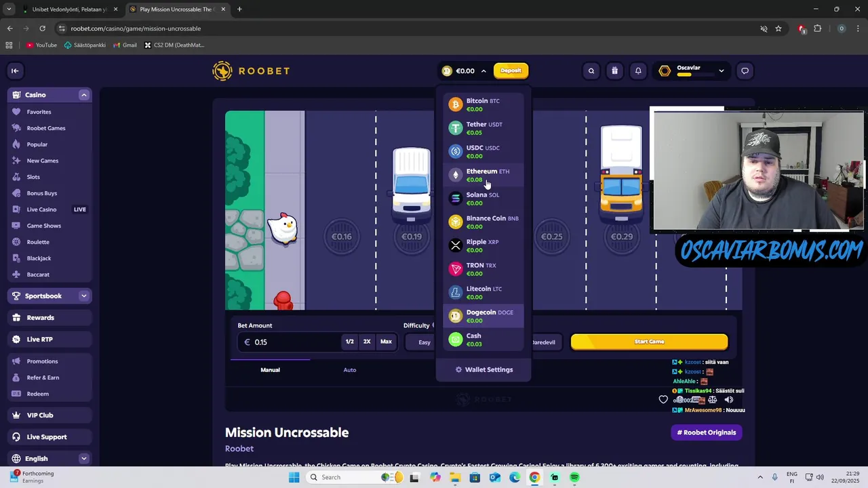
Task: Open the Windows Start menu
Action: [x=294, y=477]
